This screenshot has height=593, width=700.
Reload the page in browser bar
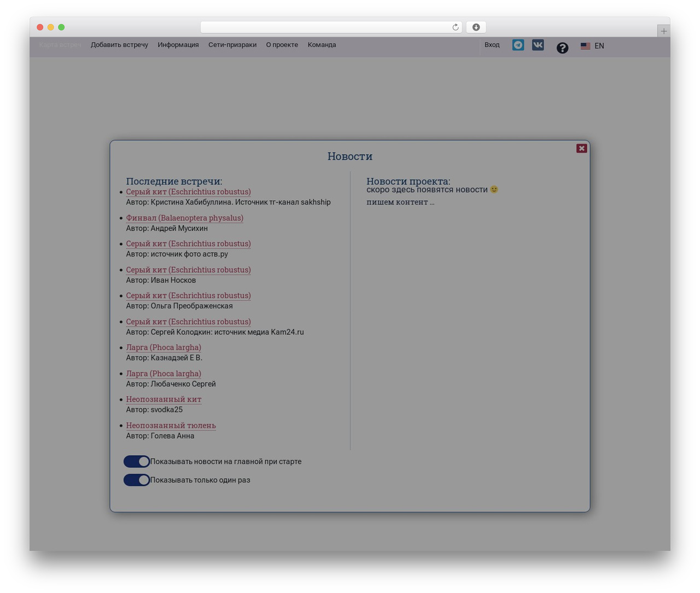455,27
